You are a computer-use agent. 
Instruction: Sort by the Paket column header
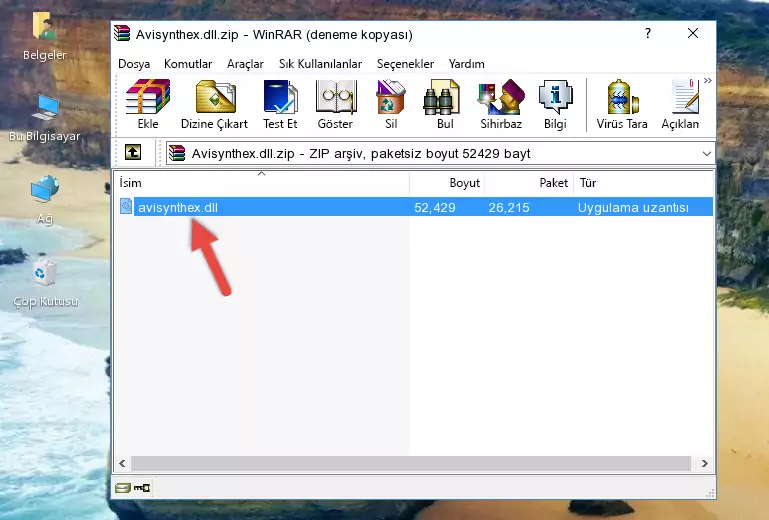[x=529, y=183]
